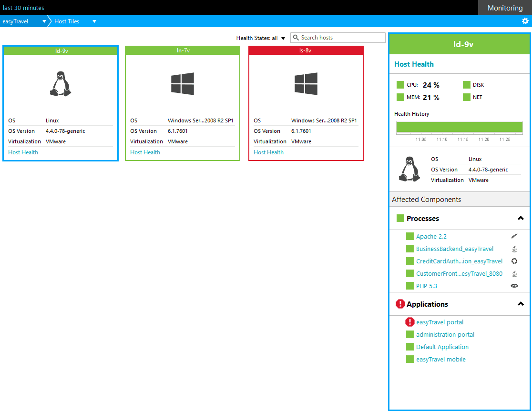The width and height of the screenshot is (532, 411).
Task: Select Host Tiles in the breadcrumb
Action: pos(67,21)
